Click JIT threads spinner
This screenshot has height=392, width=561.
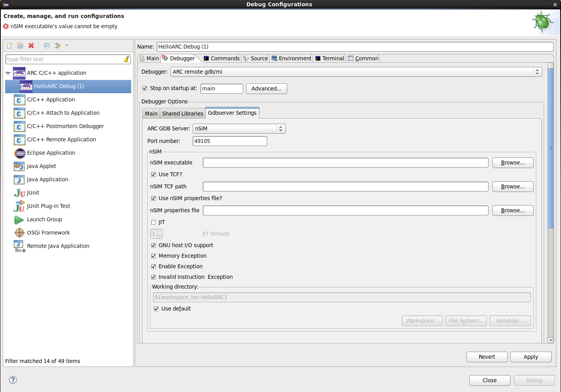[x=157, y=234]
